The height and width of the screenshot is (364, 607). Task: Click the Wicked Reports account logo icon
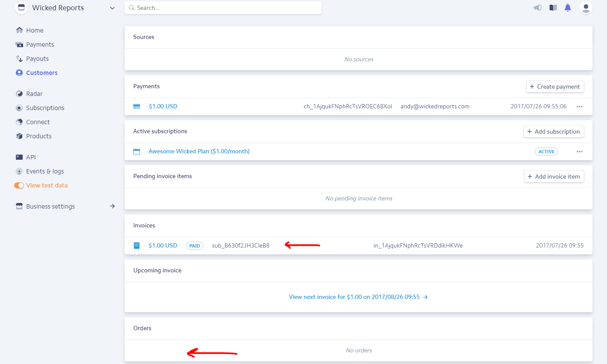(x=21, y=8)
